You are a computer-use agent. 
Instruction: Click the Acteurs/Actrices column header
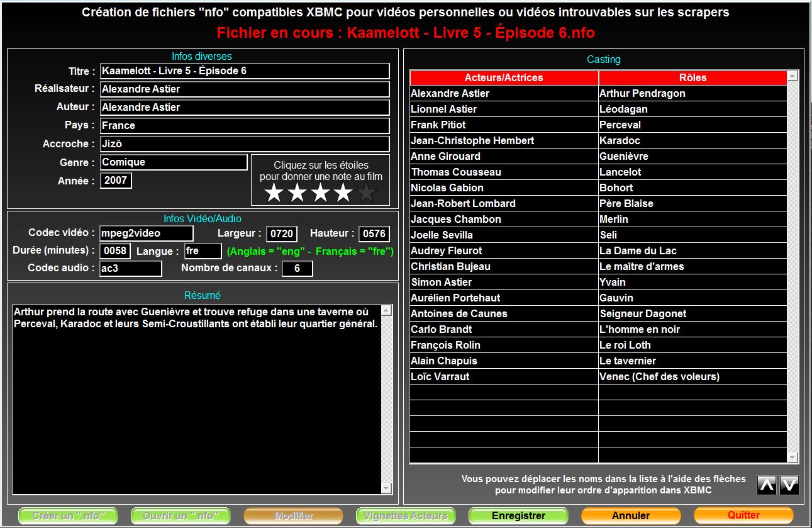[x=504, y=78]
